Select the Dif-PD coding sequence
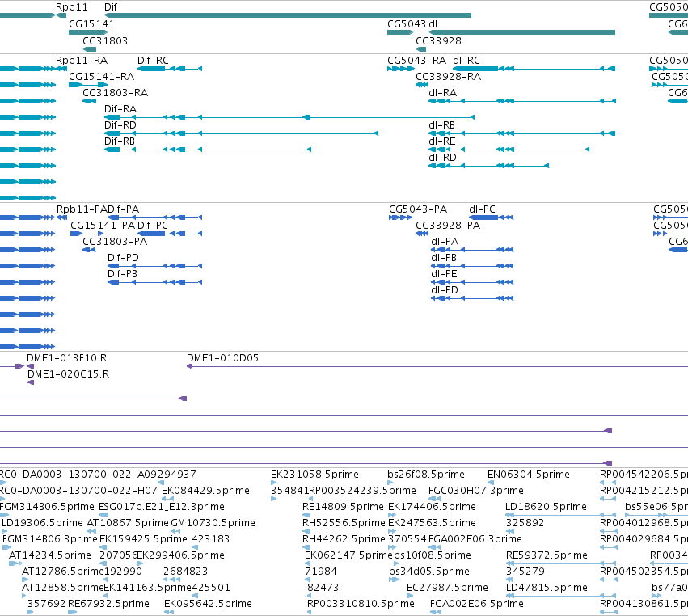The height and width of the screenshot is (616, 688). (155, 266)
